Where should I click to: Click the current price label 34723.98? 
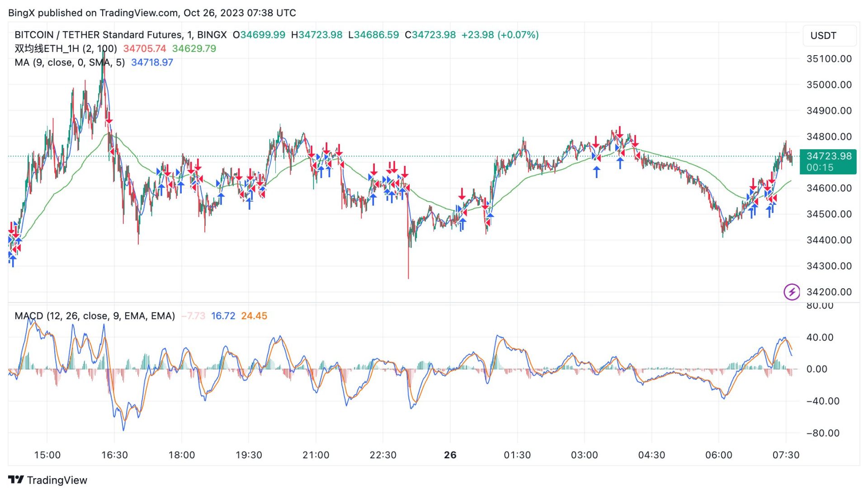(x=828, y=156)
